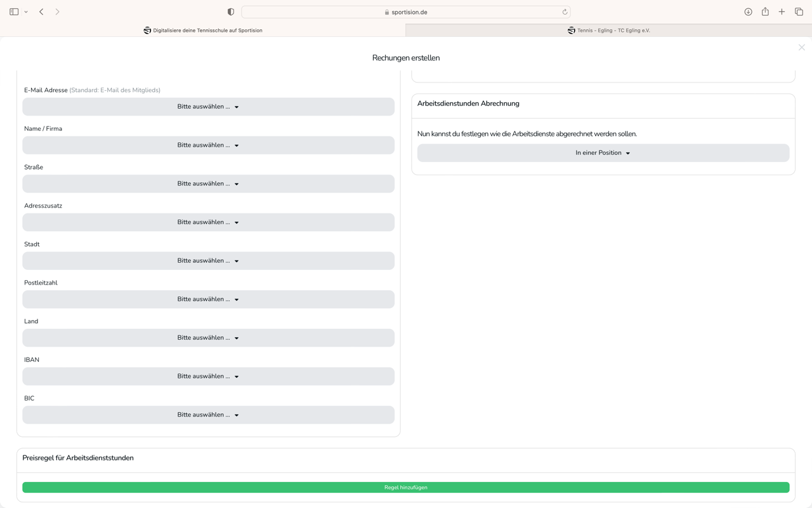Click the sportision.de address bar
The image size is (812, 508).
pyautogui.click(x=406, y=12)
